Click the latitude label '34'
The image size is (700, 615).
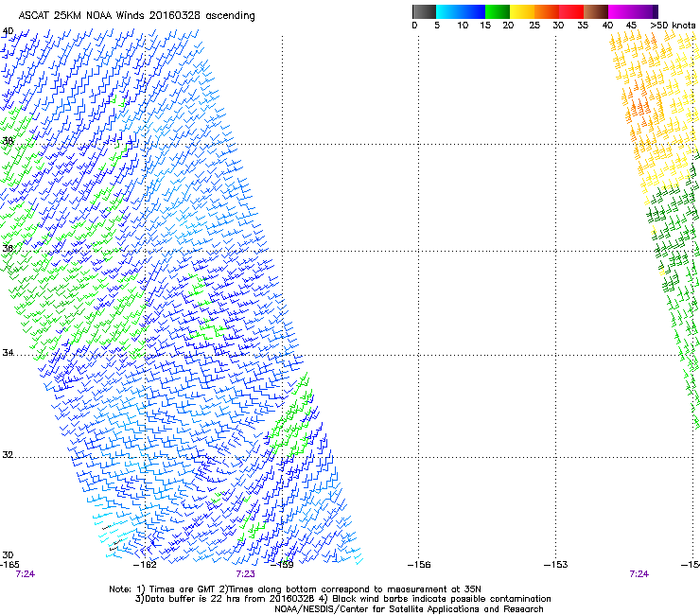[8, 352]
